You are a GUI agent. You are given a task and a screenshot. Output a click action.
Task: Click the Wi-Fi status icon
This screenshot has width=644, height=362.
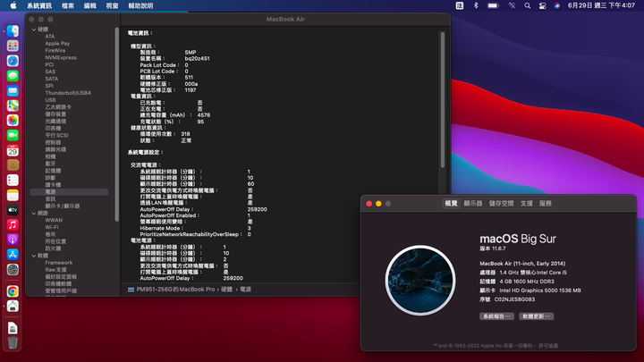click(512, 5)
